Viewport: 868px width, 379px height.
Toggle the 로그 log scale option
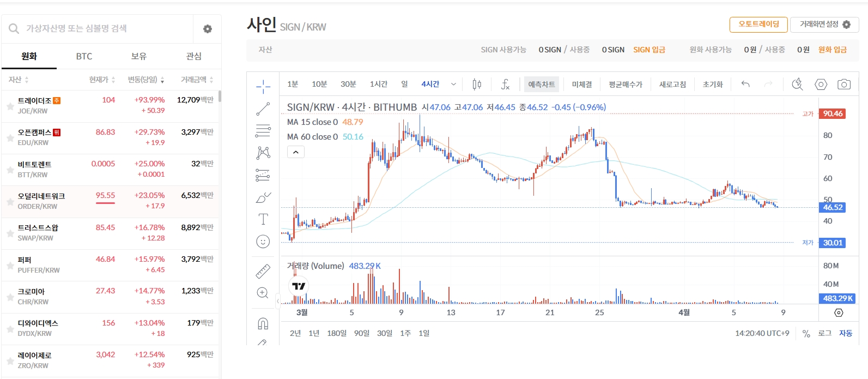824,333
